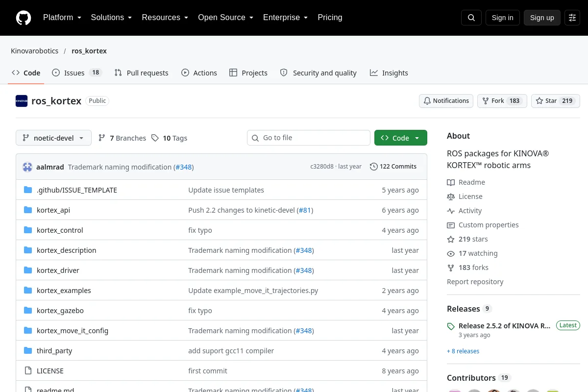The height and width of the screenshot is (392, 588).
Task: Open commit history clock icon
Action: [x=374, y=167]
